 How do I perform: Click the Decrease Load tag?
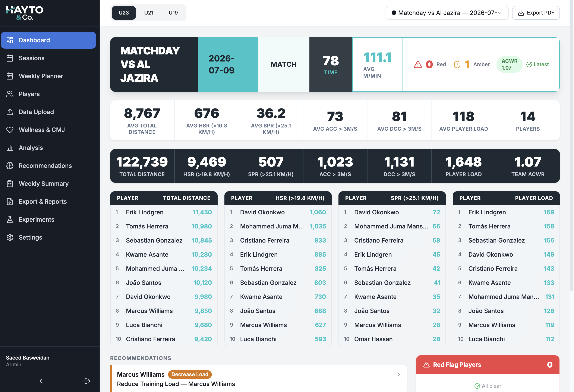click(190, 374)
